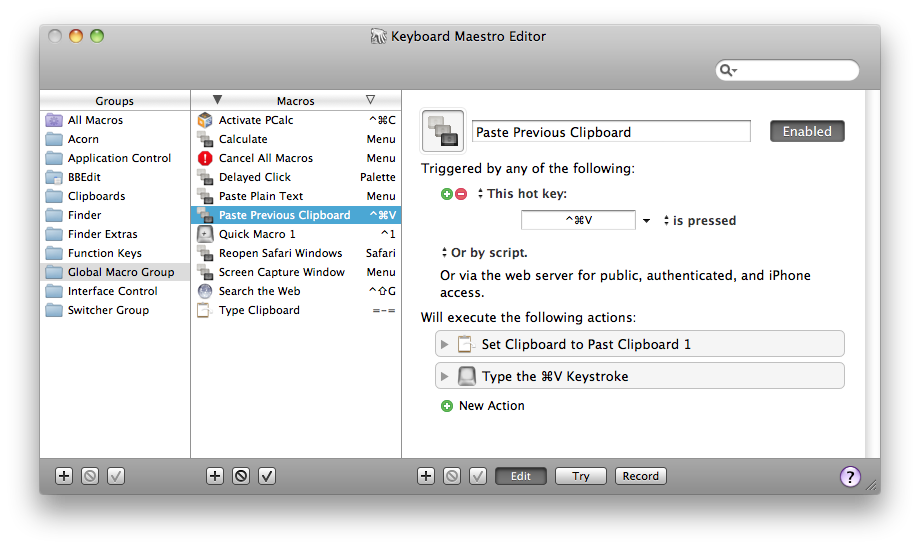Select the Screen Capture Window macro
This screenshot has height=549, width=920.
click(296, 272)
